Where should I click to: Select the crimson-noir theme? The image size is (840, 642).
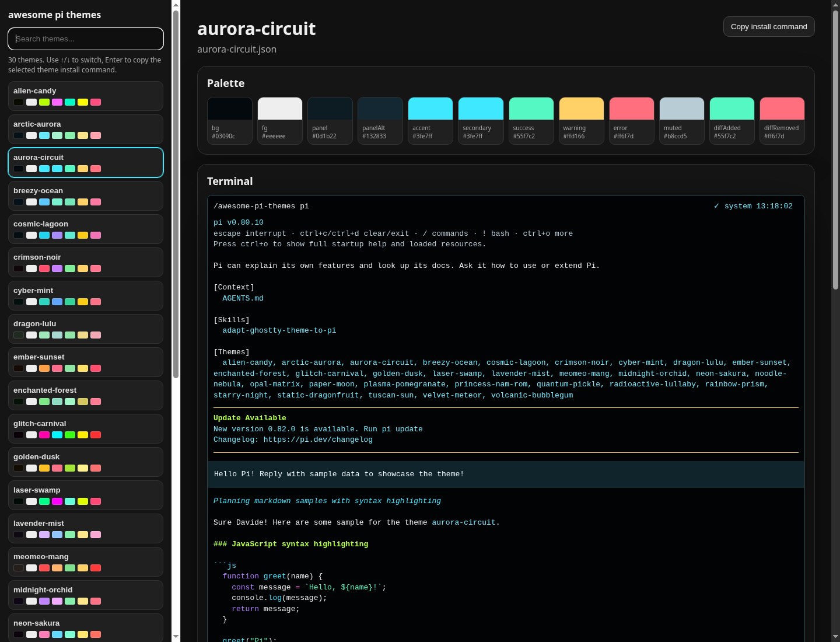coord(86,262)
